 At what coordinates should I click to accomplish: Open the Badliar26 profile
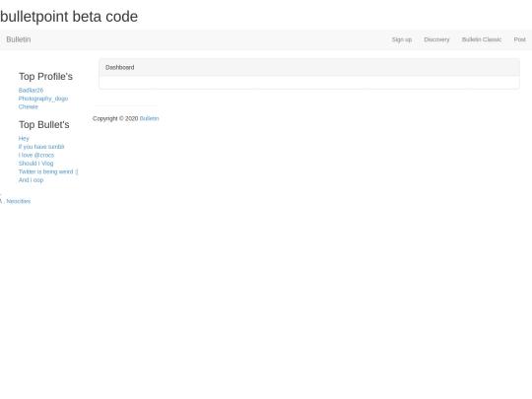point(31,91)
